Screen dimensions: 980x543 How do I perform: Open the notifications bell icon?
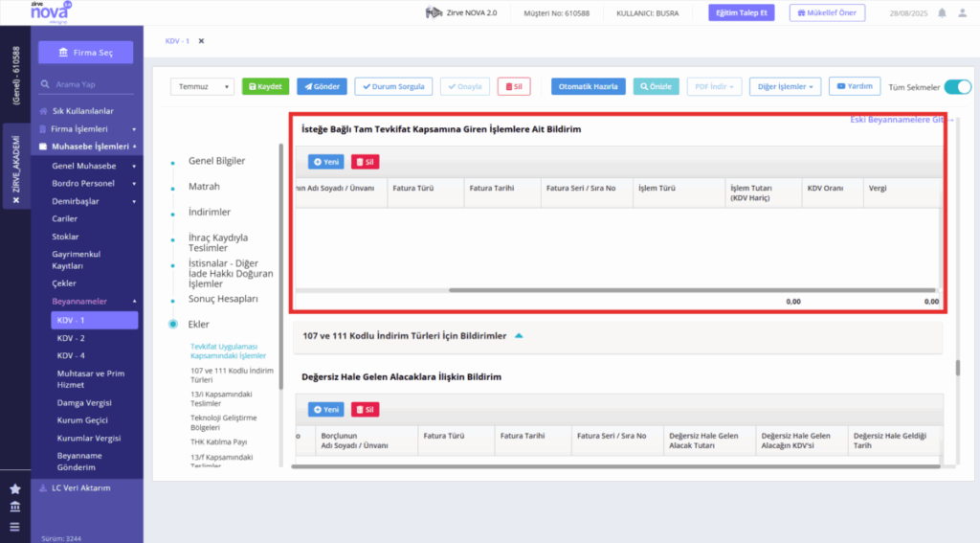pos(942,12)
